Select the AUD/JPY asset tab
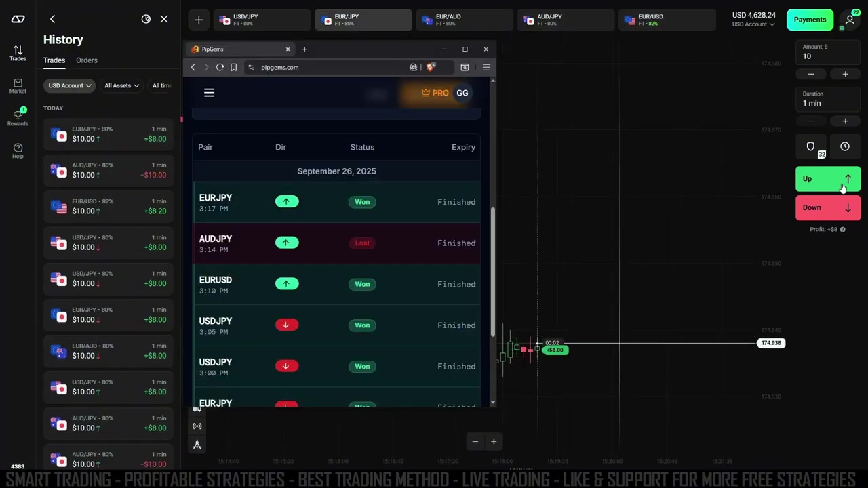This screenshot has width=868, height=488. click(x=566, y=20)
